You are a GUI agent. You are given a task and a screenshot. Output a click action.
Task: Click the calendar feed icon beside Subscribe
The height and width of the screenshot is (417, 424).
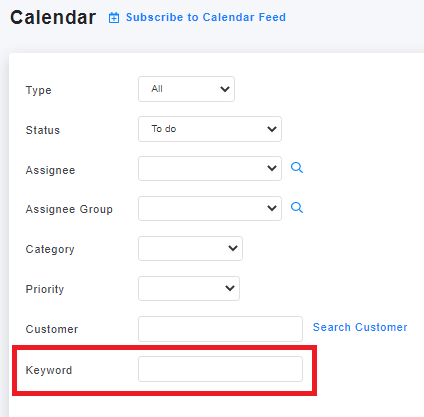(x=114, y=18)
